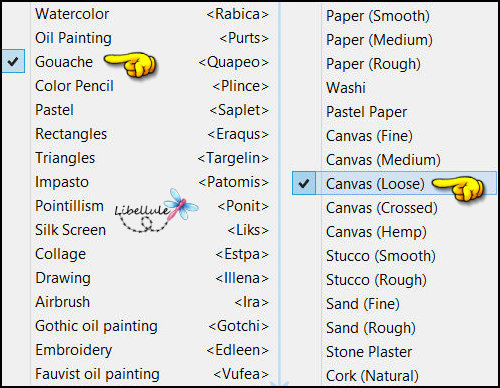Click the checkmark beside Canvas (Loose)
The height and width of the screenshot is (388, 500).
pos(304,183)
